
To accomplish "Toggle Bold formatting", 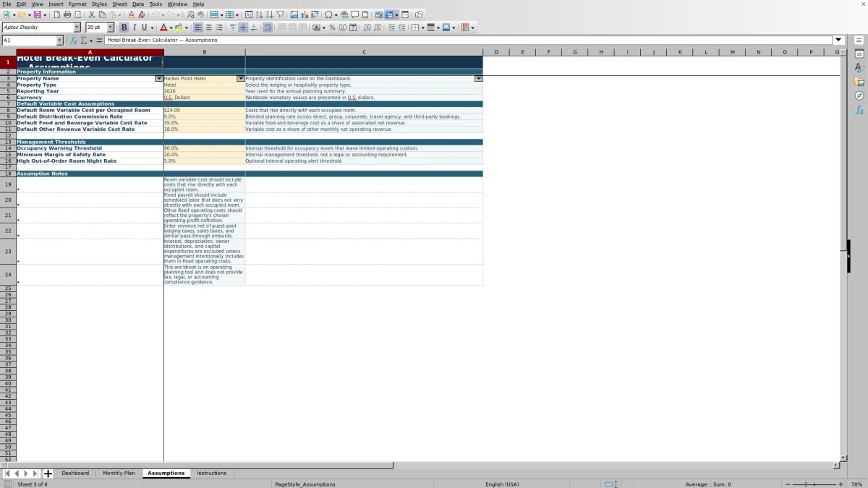I will pos(124,27).
